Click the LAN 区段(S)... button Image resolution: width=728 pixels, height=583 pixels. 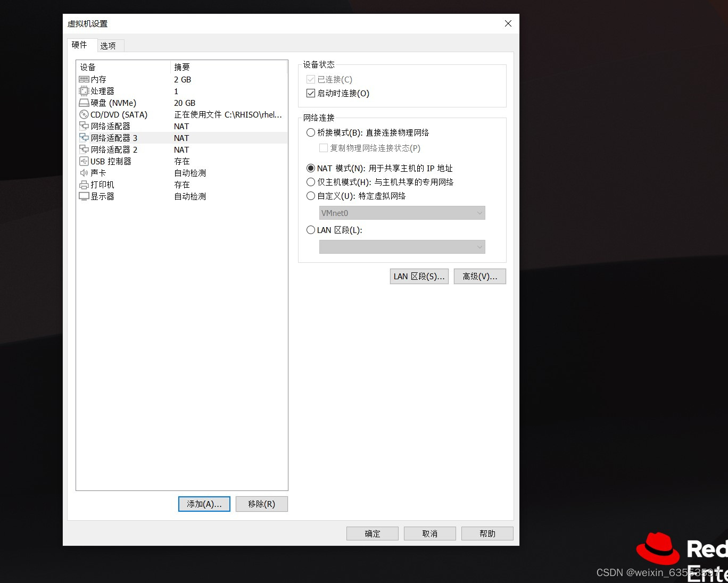(x=419, y=276)
